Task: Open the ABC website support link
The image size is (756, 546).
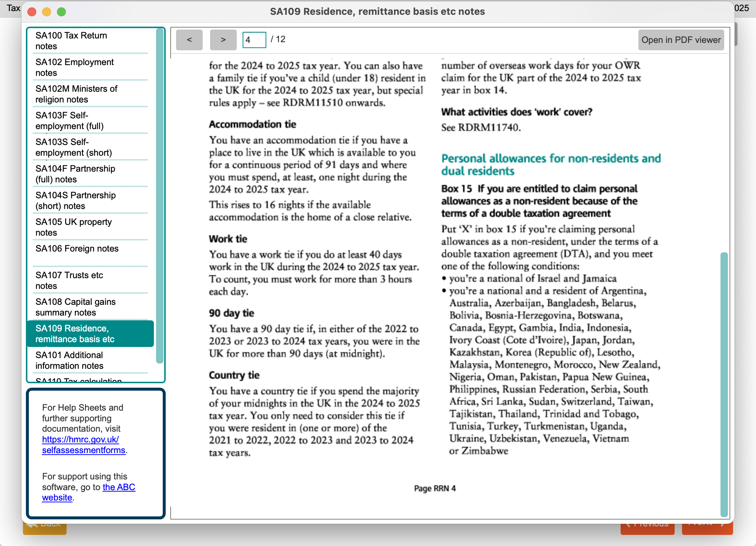Action: click(89, 492)
